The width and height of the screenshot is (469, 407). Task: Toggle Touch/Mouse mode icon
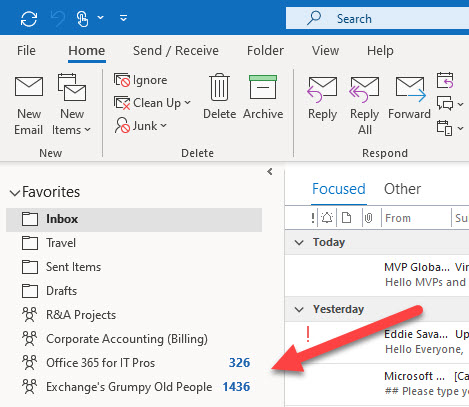(x=82, y=19)
